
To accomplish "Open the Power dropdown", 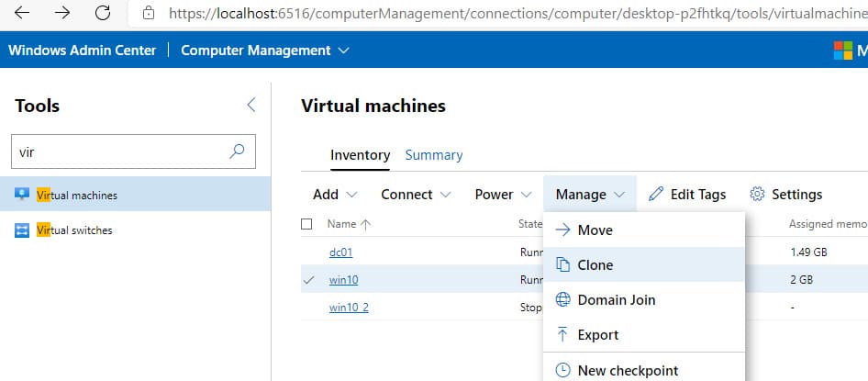I will tap(503, 195).
